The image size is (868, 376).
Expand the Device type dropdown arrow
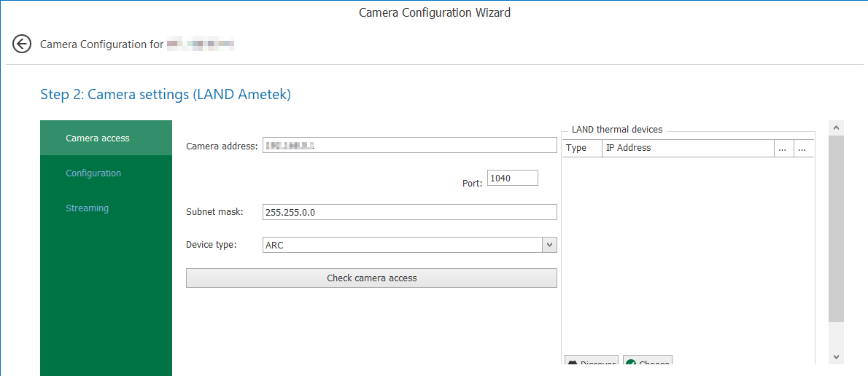pyautogui.click(x=549, y=245)
